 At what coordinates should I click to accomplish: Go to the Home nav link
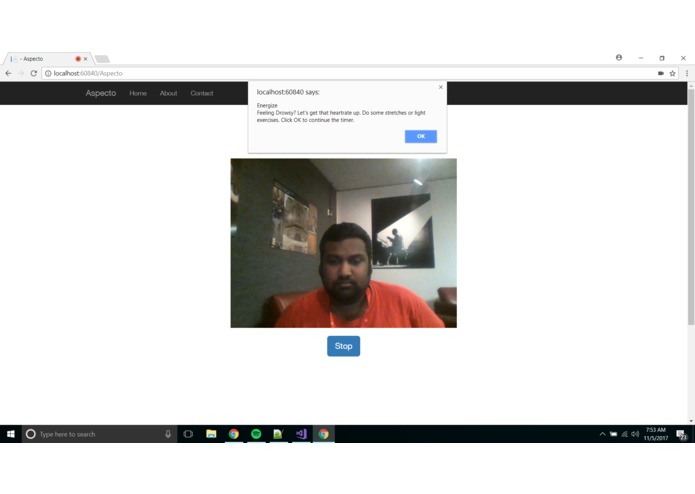[x=138, y=93]
